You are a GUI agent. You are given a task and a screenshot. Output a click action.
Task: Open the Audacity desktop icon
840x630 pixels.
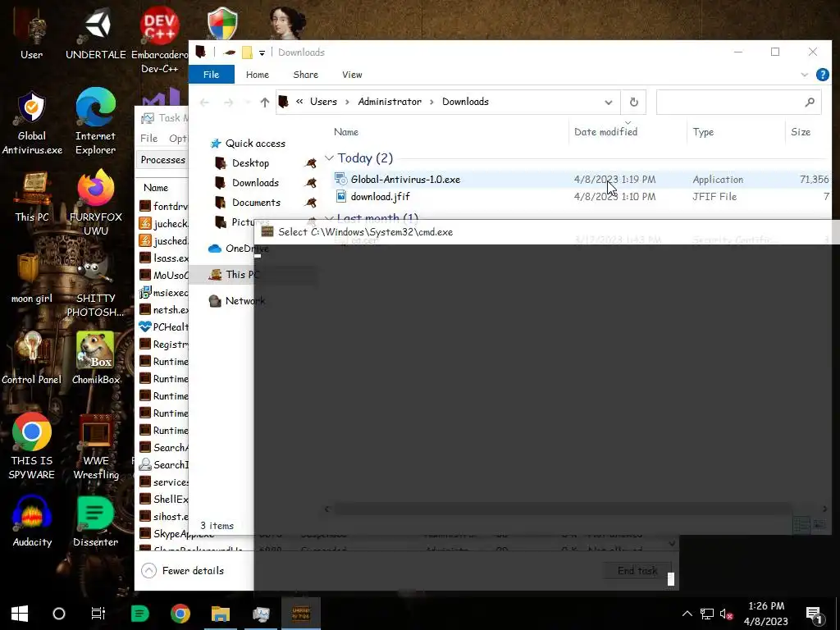coord(32,521)
